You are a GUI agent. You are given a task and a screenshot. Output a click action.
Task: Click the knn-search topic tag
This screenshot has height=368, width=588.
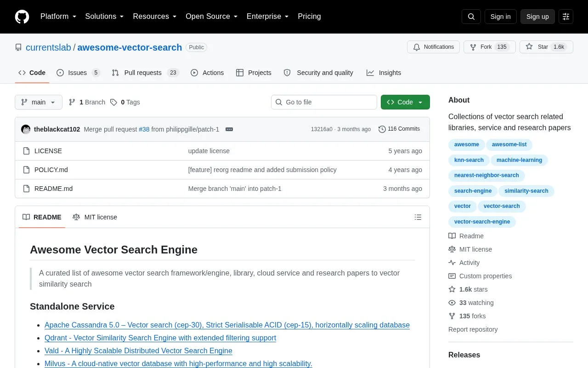469,160
